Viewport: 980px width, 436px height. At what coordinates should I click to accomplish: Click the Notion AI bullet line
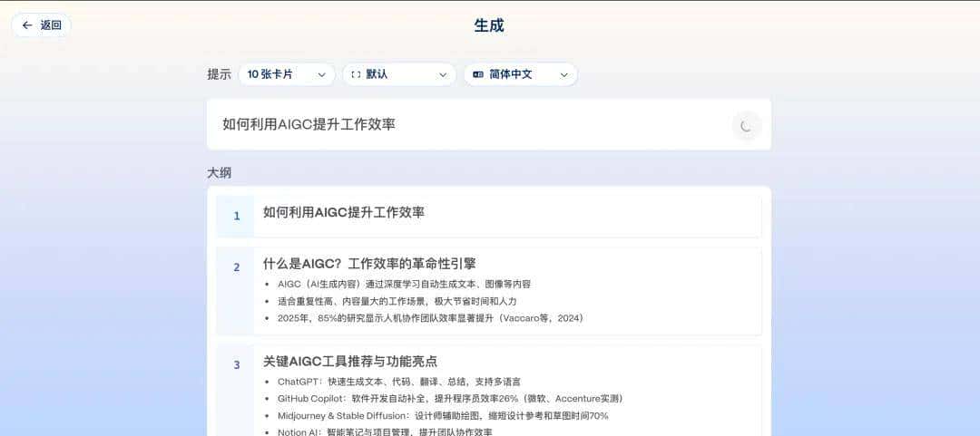pos(385,431)
